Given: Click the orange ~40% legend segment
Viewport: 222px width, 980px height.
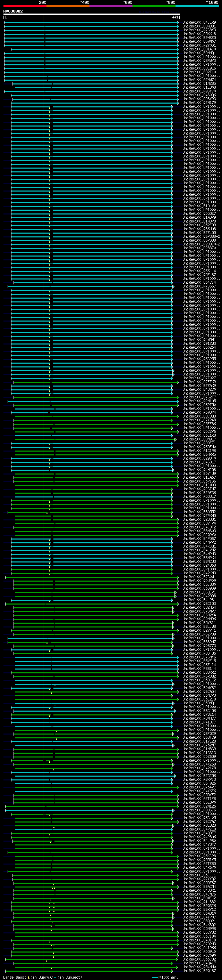Looking at the screenshot, I should (68, 6).
